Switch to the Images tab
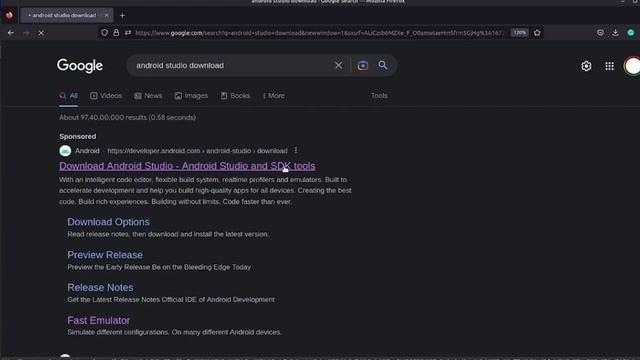Screen dimensions: 640x360 coord(191,96)
